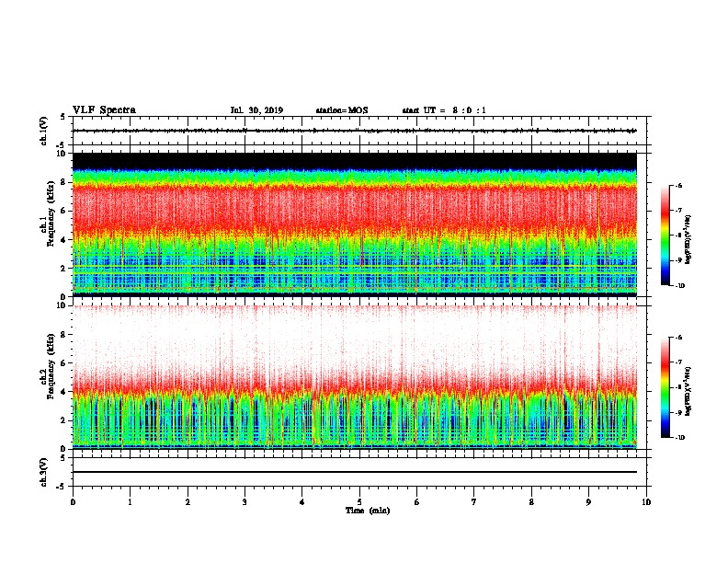Click the ch.1 log(PSD) colorbar label
The image size is (728, 563).
688,240
